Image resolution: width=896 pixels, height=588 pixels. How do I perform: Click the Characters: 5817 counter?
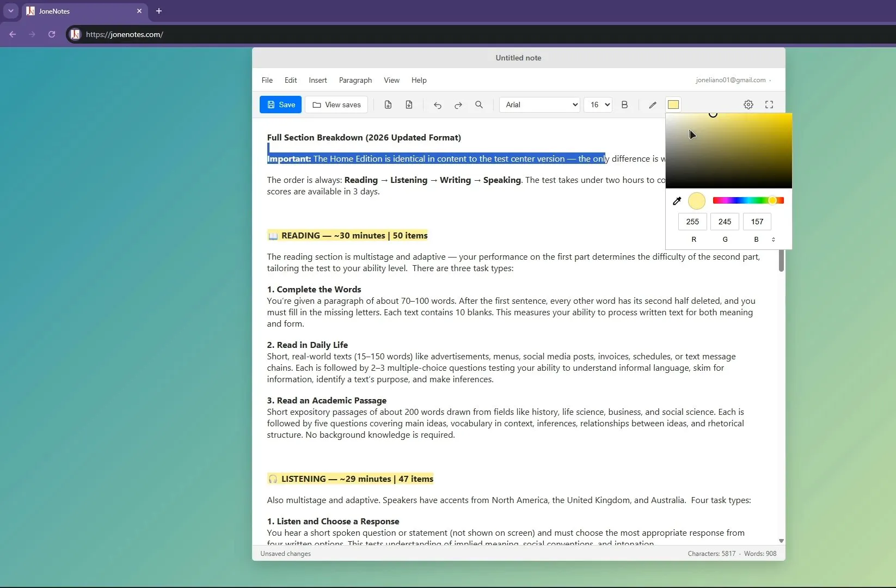(711, 554)
